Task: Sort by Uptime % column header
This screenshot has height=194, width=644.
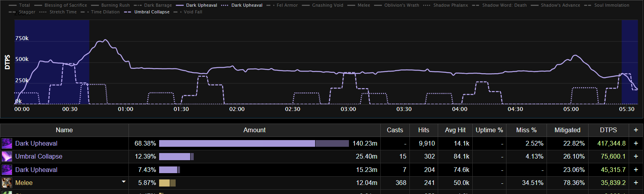Action: pos(489,130)
